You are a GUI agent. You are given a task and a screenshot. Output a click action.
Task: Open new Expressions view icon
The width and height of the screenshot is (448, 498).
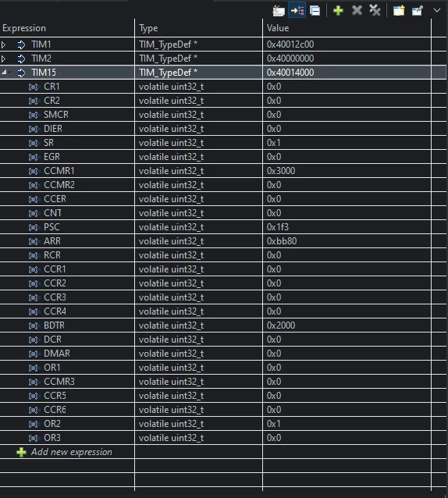pos(399,11)
